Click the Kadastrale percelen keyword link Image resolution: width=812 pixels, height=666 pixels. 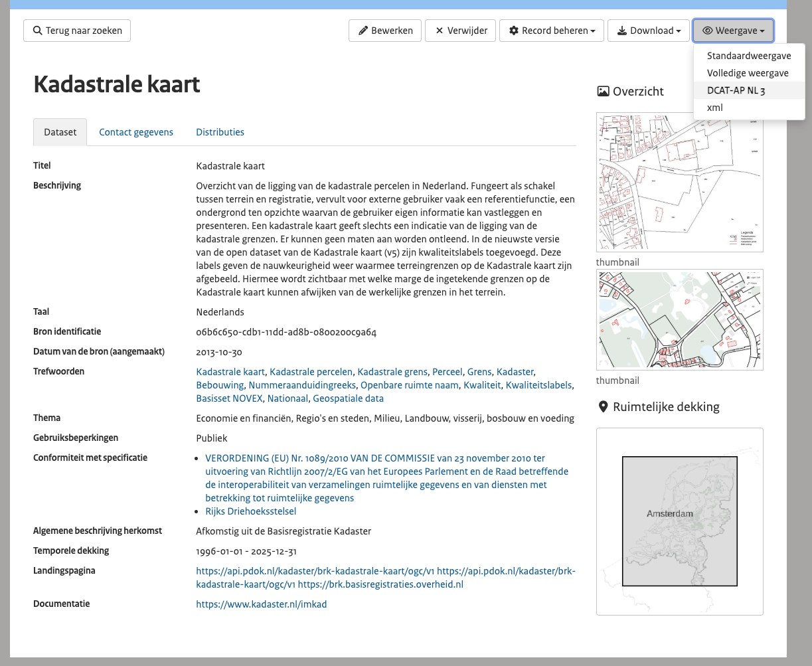point(311,372)
